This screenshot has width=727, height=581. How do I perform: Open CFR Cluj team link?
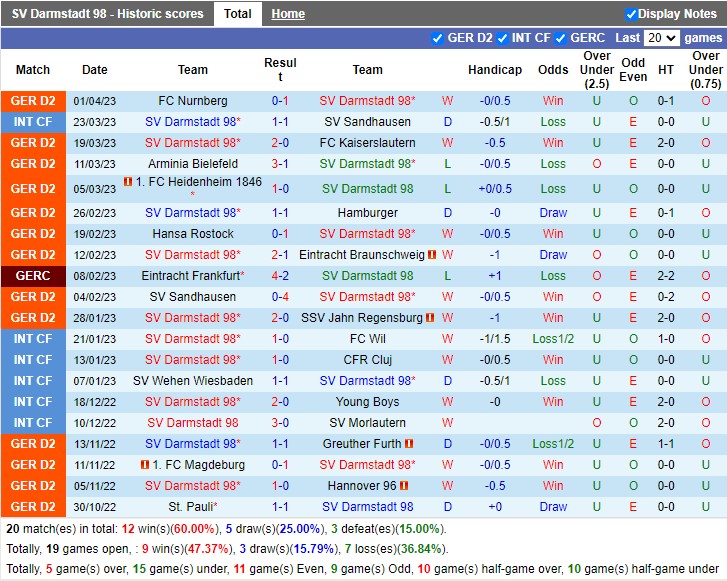tap(368, 360)
